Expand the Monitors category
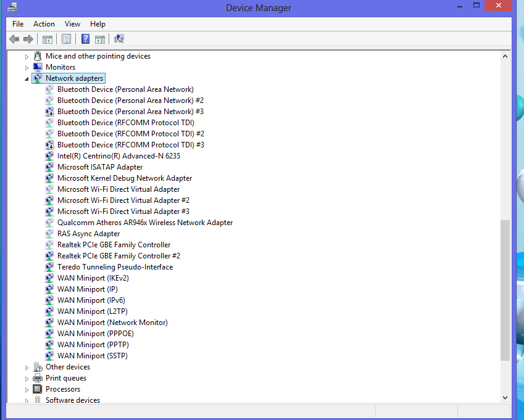 [x=27, y=68]
